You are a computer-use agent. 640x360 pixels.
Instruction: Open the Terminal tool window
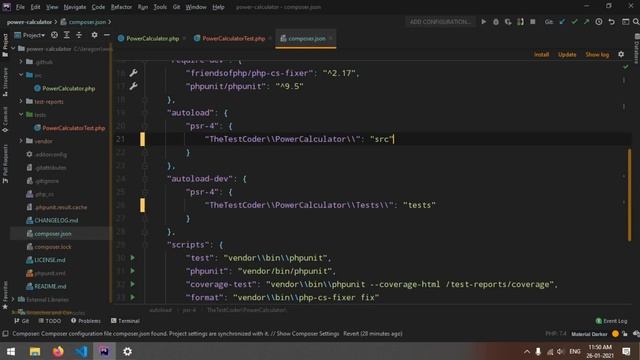[125, 321]
